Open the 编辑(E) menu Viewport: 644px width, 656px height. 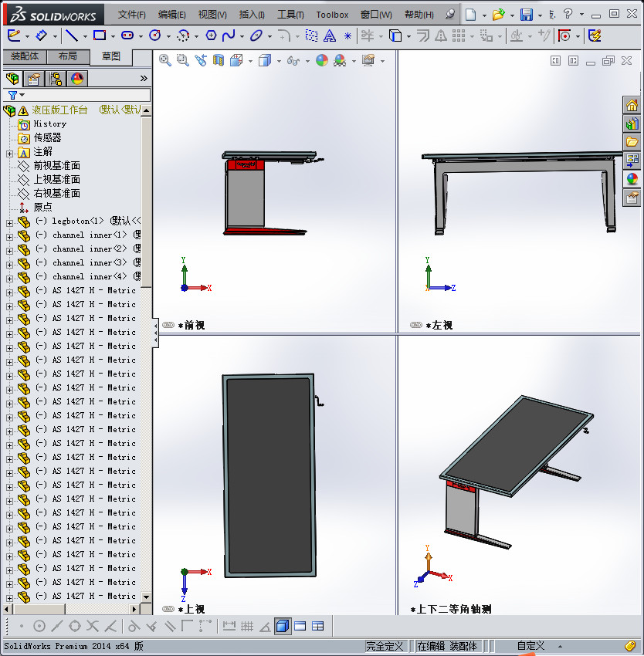coord(171,15)
